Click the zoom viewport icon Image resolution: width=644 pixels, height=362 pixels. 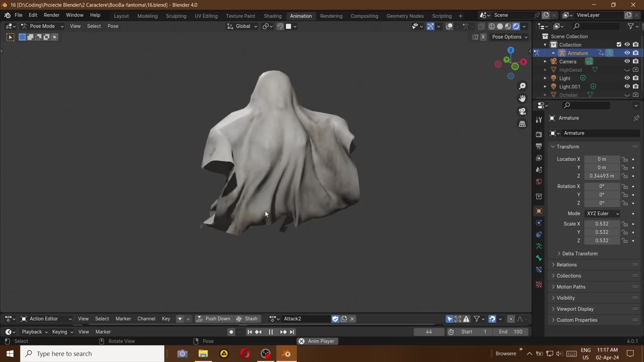pyautogui.click(x=522, y=86)
